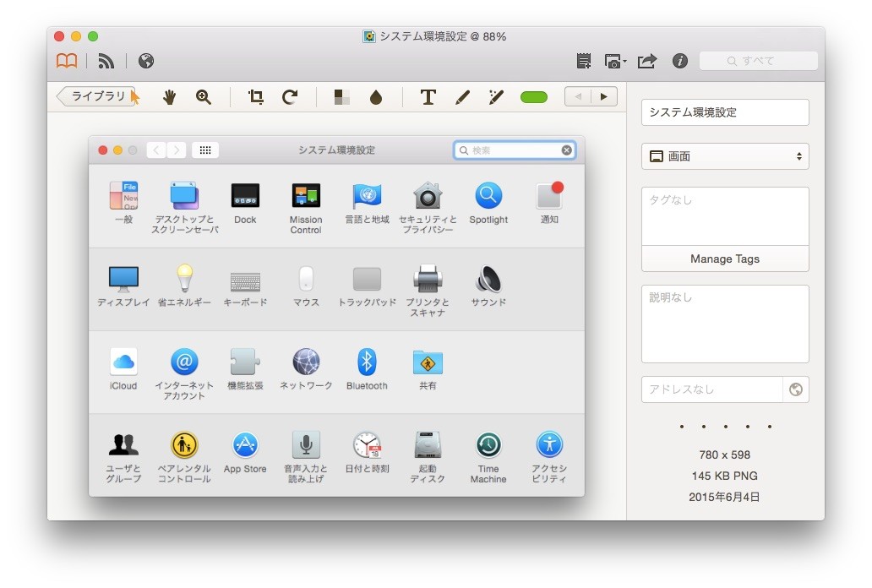This screenshot has width=872, height=588.
Task: Click the globe button beside address field
Action: [796, 389]
